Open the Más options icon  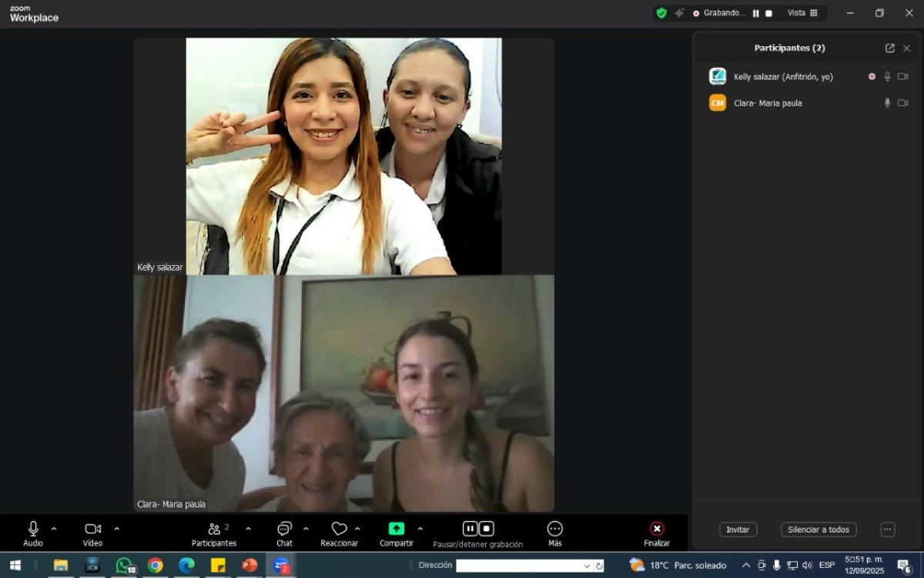tap(555, 529)
